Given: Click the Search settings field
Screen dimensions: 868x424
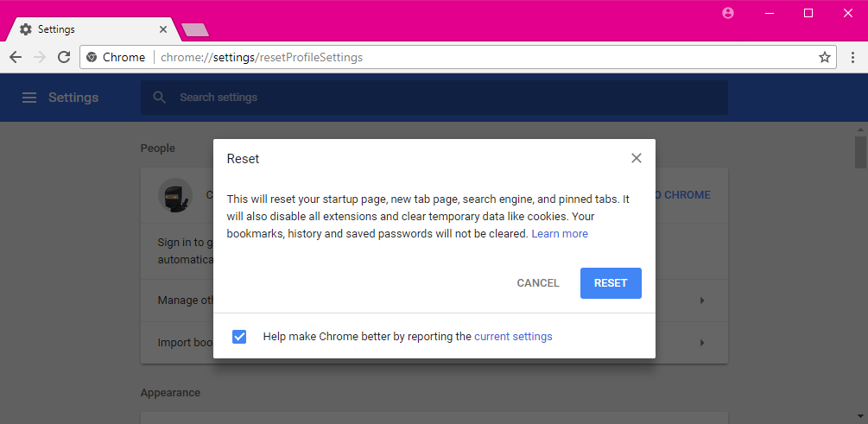Looking at the screenshot, I should point(434,98).
